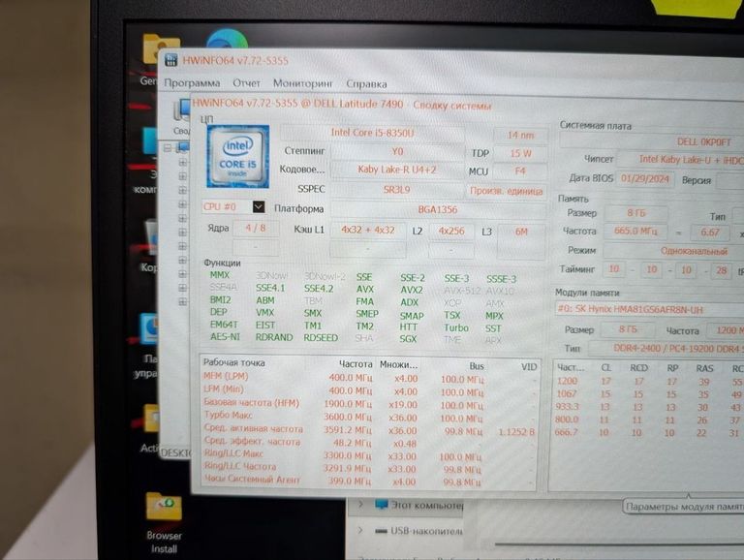Click the memory multiplier value '6.67'
This screenshot has height=560, width=744.
[710, 233]
